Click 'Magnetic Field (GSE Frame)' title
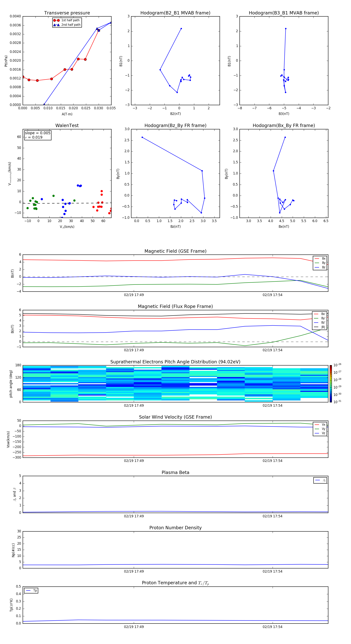351x644 pixels. point(175,251)
